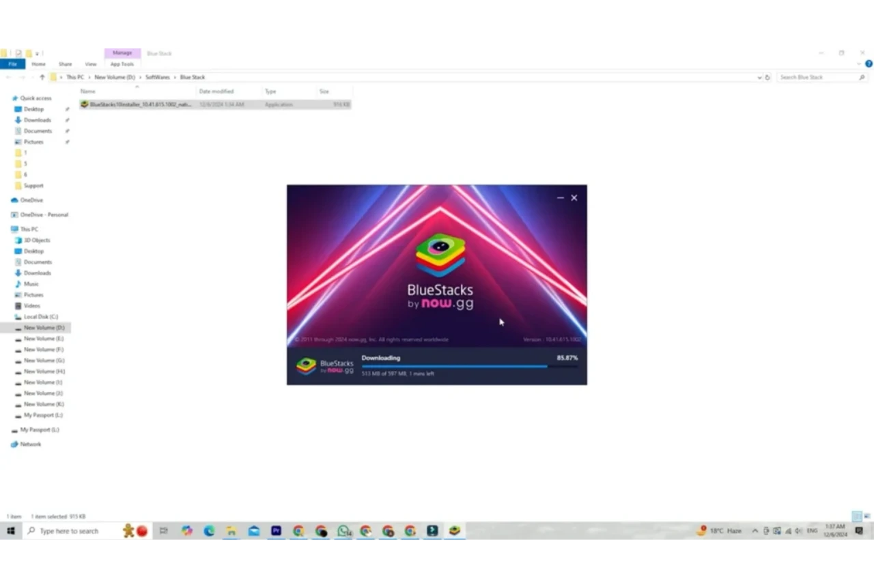Click the BlueStacks taskbar icon
The height and width of the screenshot is (588, 874).
coord(455,531)
